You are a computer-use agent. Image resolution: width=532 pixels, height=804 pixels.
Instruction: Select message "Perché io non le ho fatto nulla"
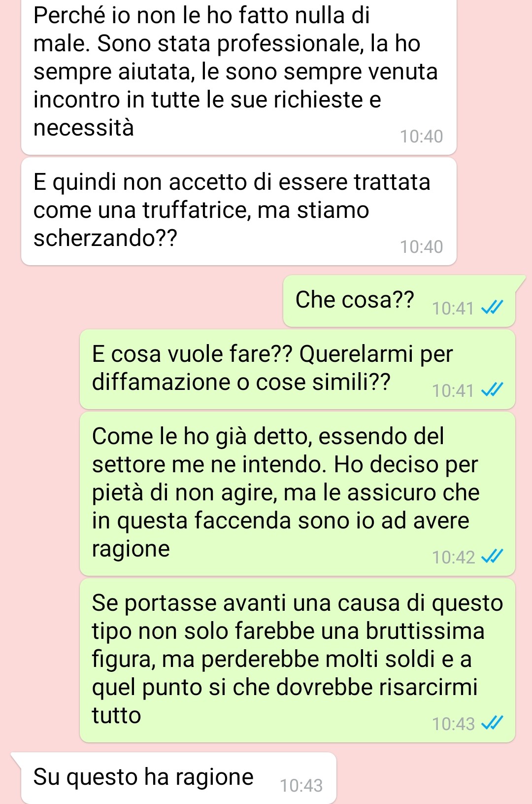click(239, 76)
